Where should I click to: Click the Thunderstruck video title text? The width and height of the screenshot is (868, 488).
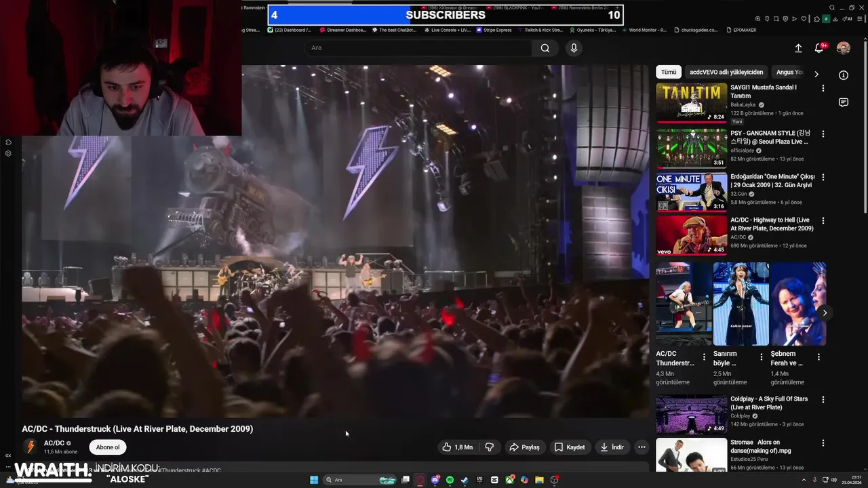137,429
